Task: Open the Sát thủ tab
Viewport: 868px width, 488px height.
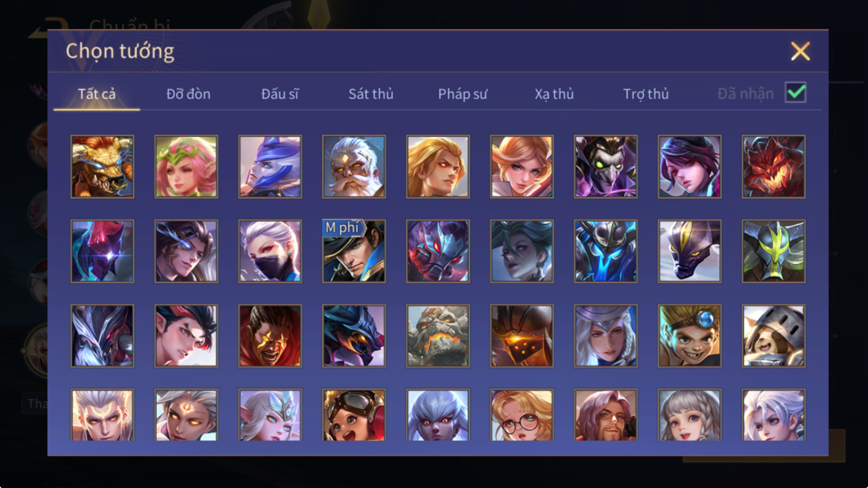Action: (371, 94)
